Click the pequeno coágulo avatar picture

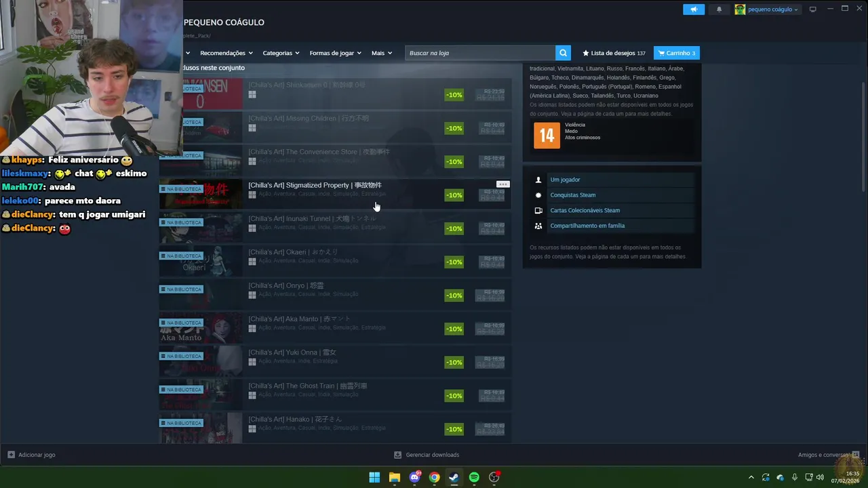tap(740, 9)
